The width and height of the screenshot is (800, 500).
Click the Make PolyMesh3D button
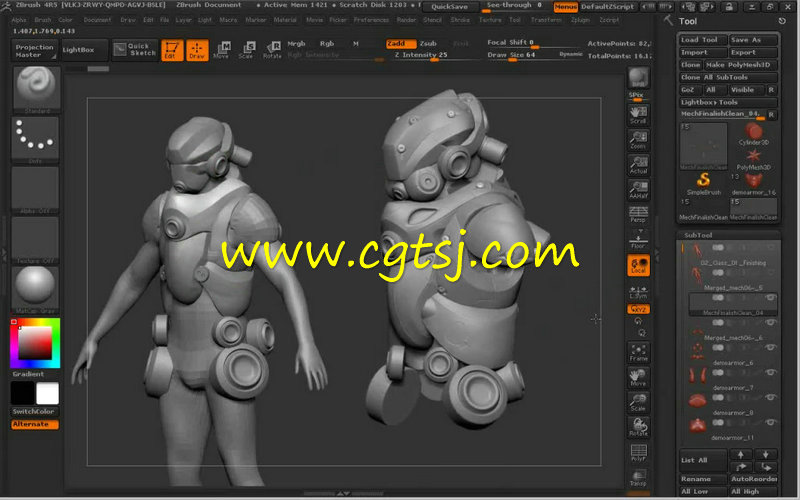coord(741,65)
